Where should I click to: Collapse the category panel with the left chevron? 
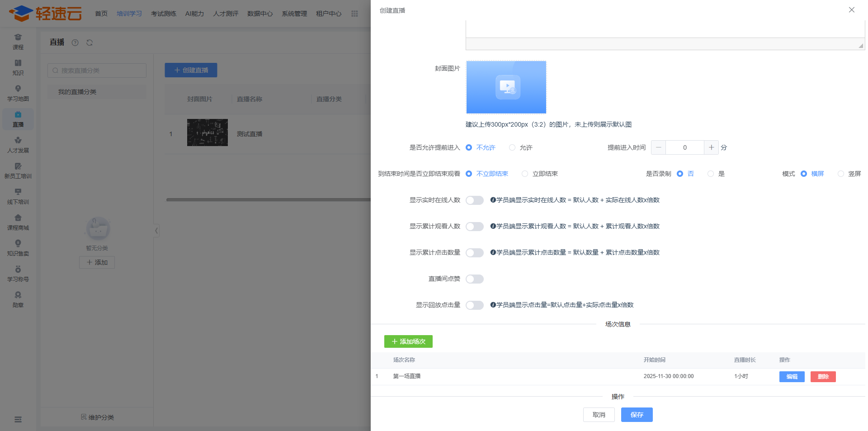point(156,231)
